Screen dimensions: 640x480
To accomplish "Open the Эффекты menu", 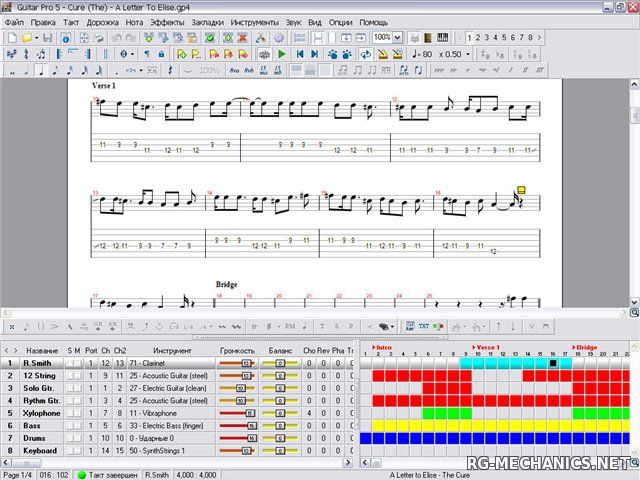I will [x=167, y=21].
